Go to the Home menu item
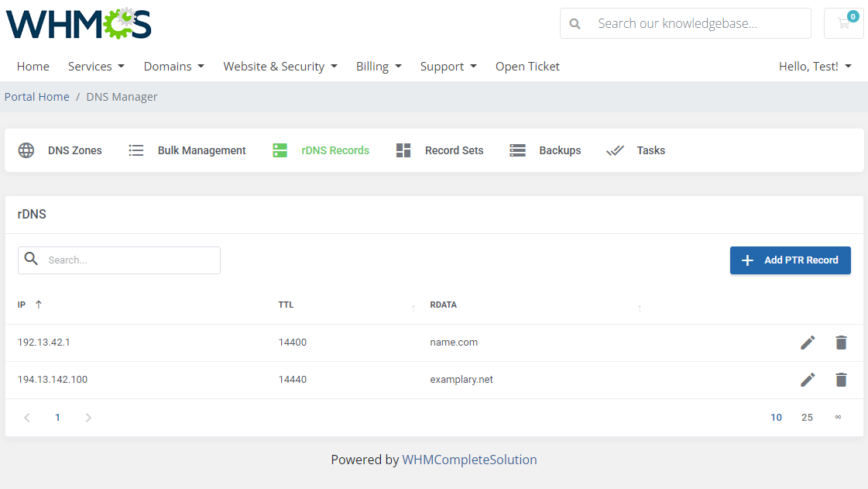868x489 pixels. click(x=33, y=67)
